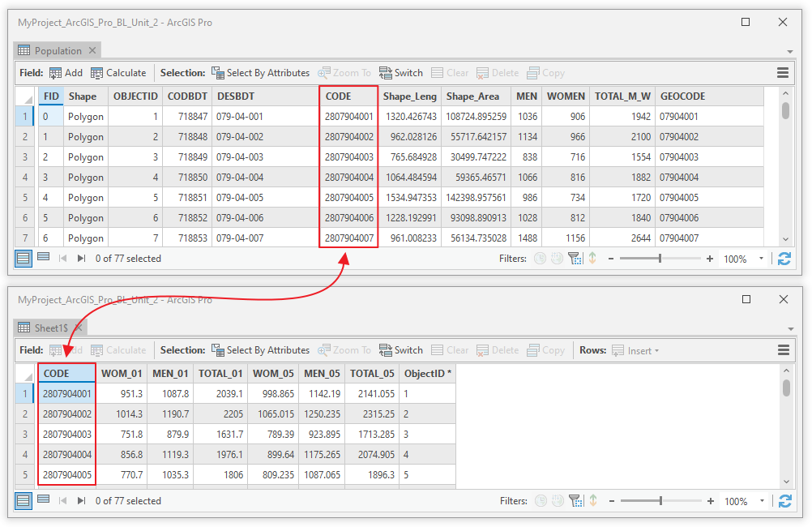Zoom in Sheet1$ table with plus
812x527 pixels.
(711, 501)
